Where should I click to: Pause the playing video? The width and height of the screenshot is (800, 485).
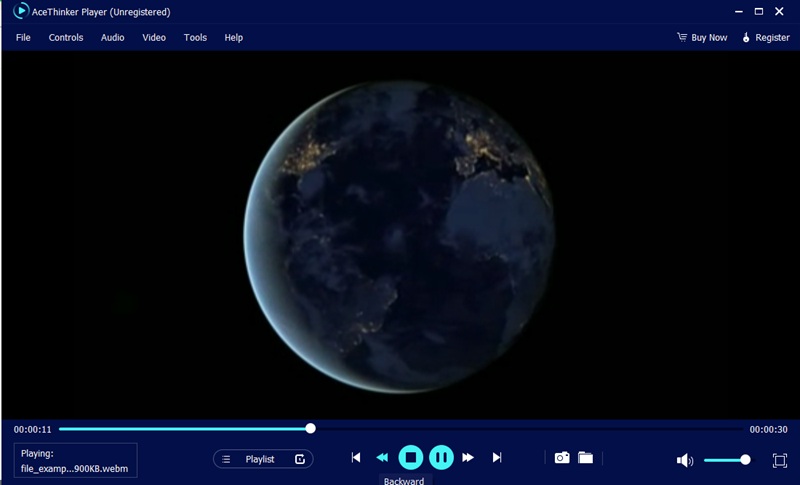tap(441, 458)
